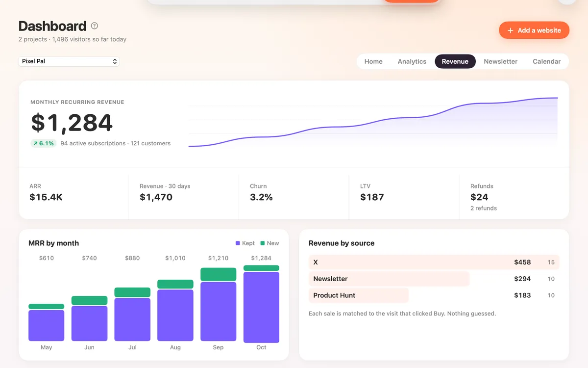This screenshot has height=368, width=588.
Task: Open the Analytics tab
Action: coord(412,61)
